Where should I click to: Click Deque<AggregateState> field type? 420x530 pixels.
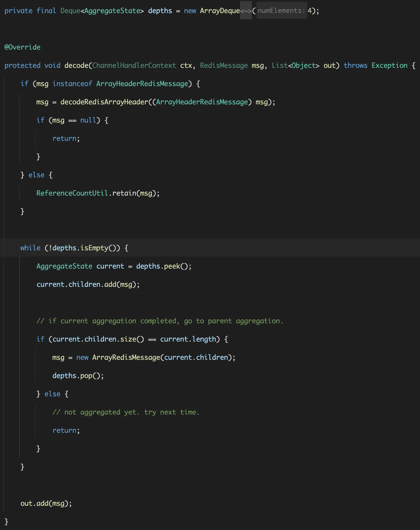coord(102,11)
